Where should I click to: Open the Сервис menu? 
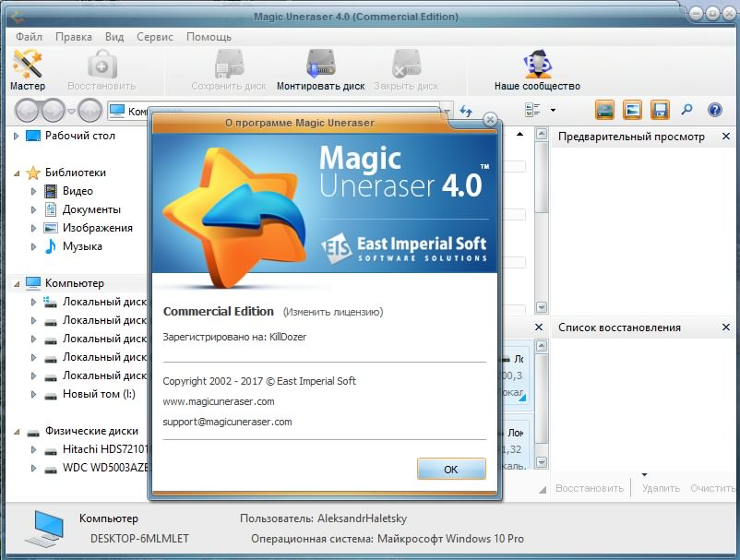tap(154, 37)
